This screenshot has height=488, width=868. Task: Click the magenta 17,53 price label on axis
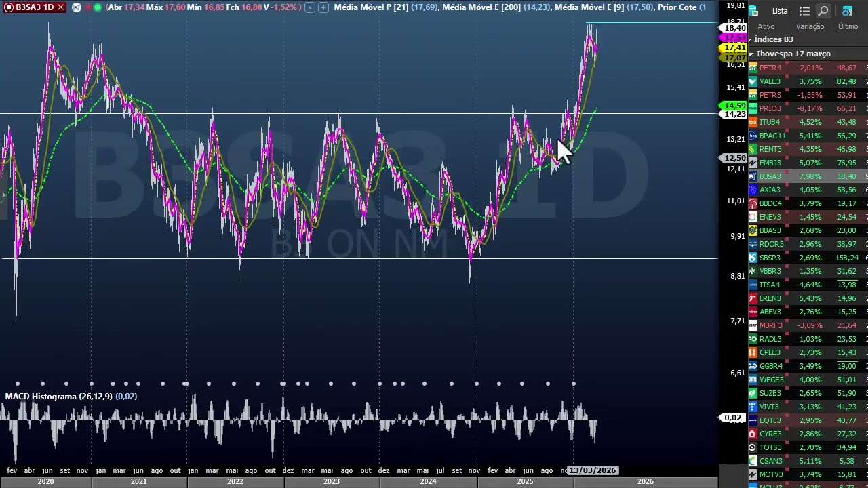pos(734,38)
